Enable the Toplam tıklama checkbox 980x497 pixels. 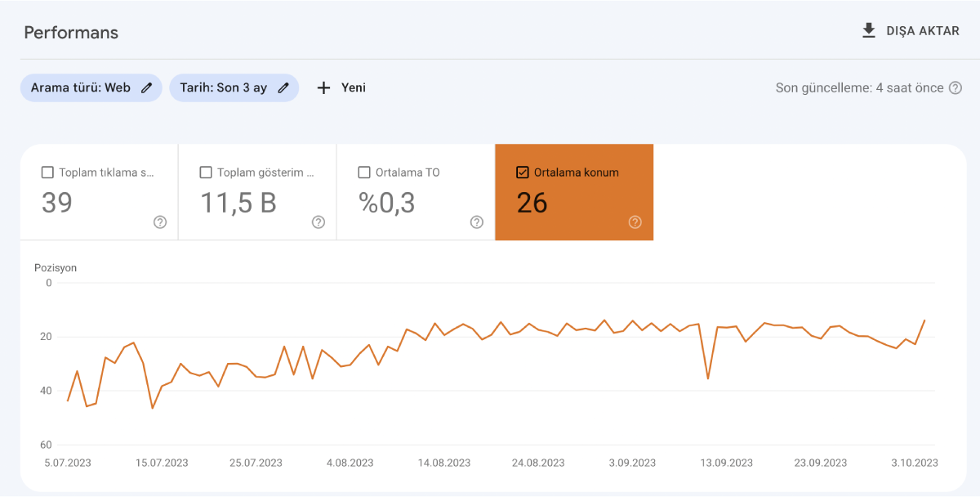tap(47, 172)
